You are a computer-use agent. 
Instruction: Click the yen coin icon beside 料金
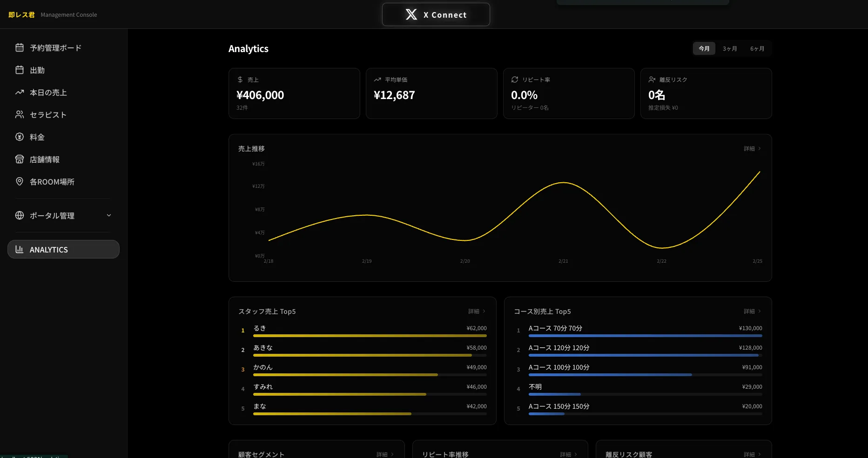pyautogui.click(x=20, y=137)
